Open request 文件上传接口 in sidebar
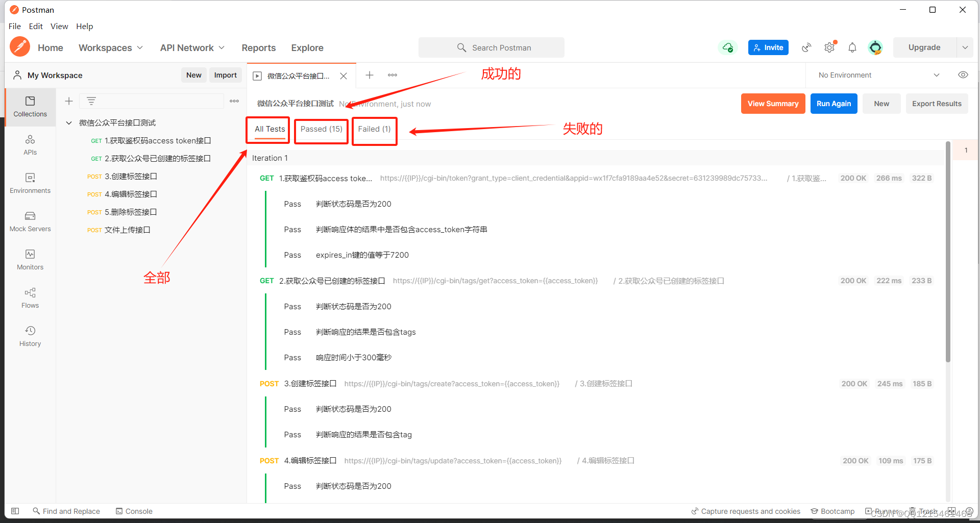The image size is (980, 523). 151,230
